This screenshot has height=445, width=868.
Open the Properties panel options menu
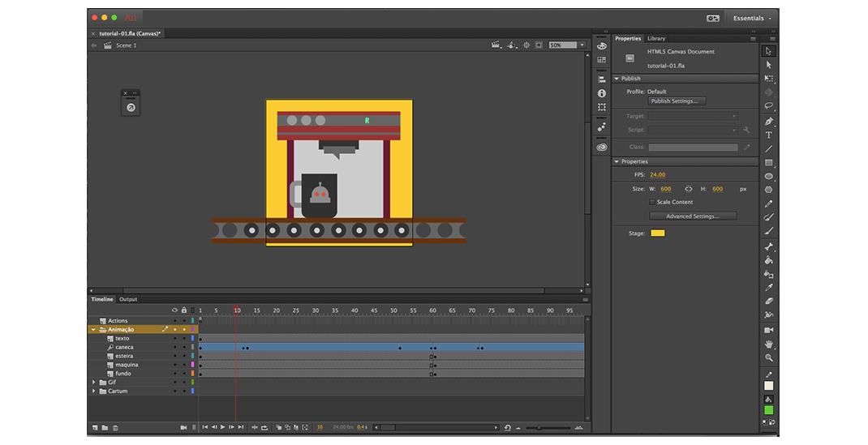click(x=753, y=39)
